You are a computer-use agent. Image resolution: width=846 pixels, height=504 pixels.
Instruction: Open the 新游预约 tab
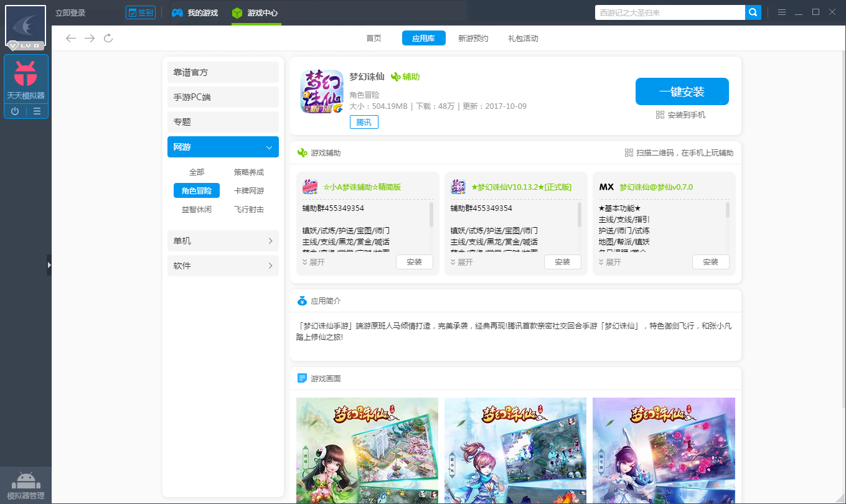[473, 39]
